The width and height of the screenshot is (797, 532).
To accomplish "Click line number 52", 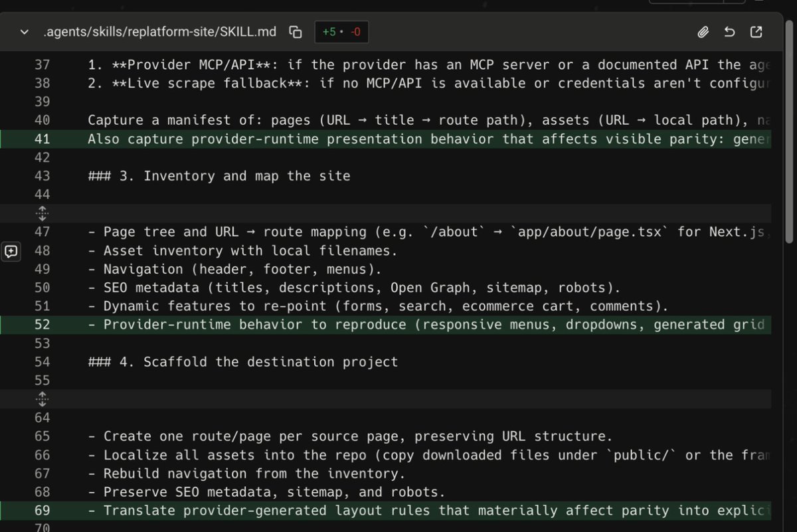I will coord(42,325).
